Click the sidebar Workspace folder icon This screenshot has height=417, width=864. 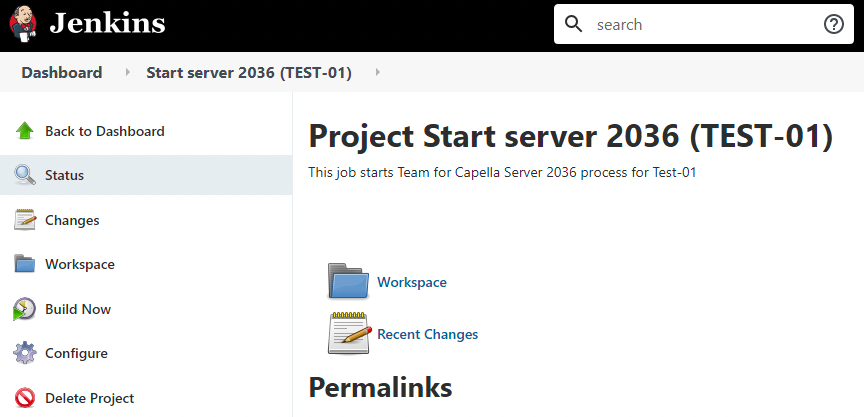tap(25, 264)
